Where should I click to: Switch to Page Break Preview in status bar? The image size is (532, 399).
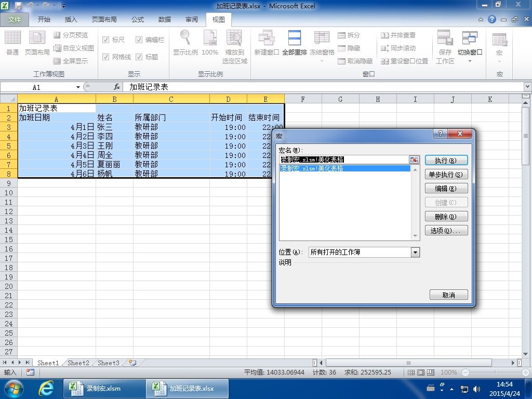431,372
